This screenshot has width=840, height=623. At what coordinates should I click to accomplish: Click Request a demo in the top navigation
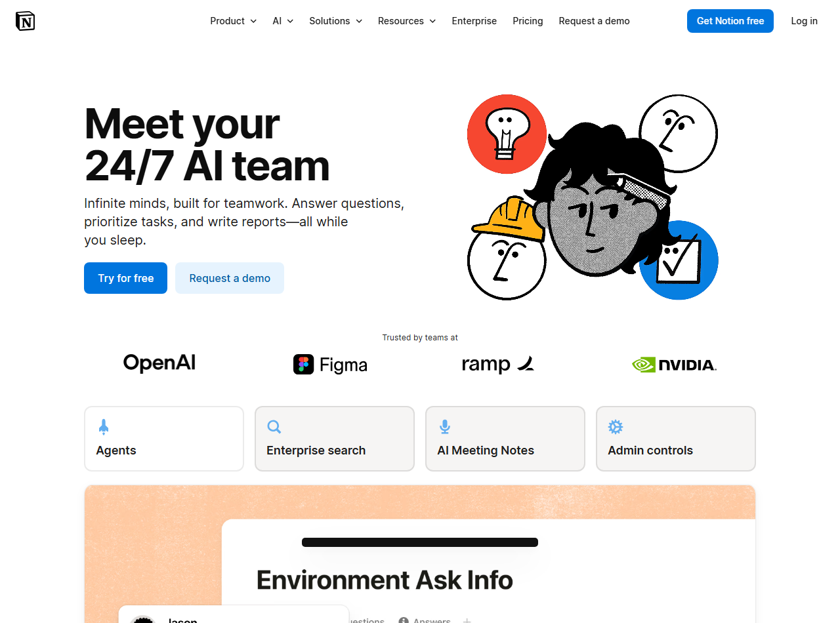594,21
